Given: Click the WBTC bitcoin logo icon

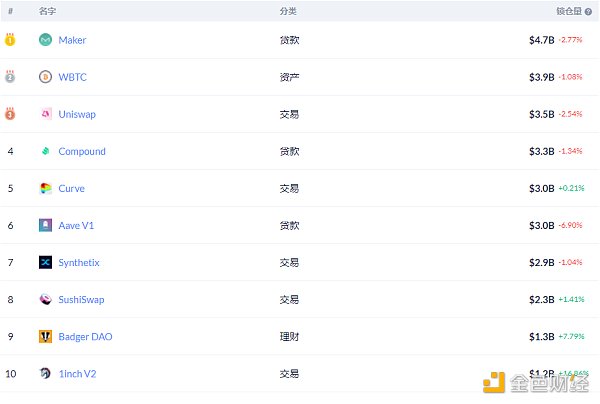Looking at the screenshot, I should [46, 77].
